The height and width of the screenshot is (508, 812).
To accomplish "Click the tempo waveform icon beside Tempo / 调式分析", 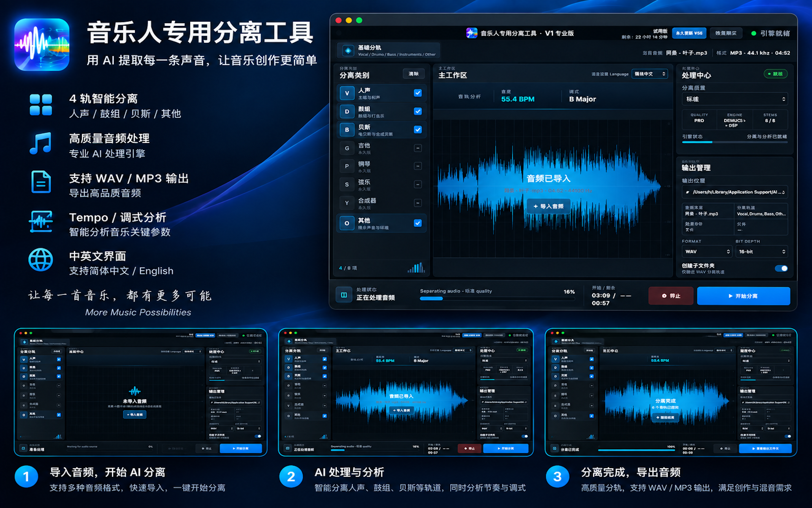I will 41,222.
